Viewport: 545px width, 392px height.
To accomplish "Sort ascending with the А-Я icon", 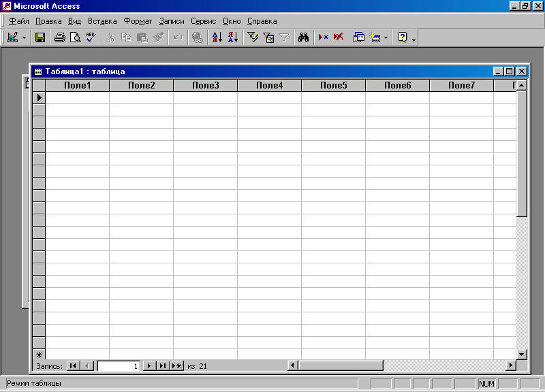I will (x=217, y=37).
